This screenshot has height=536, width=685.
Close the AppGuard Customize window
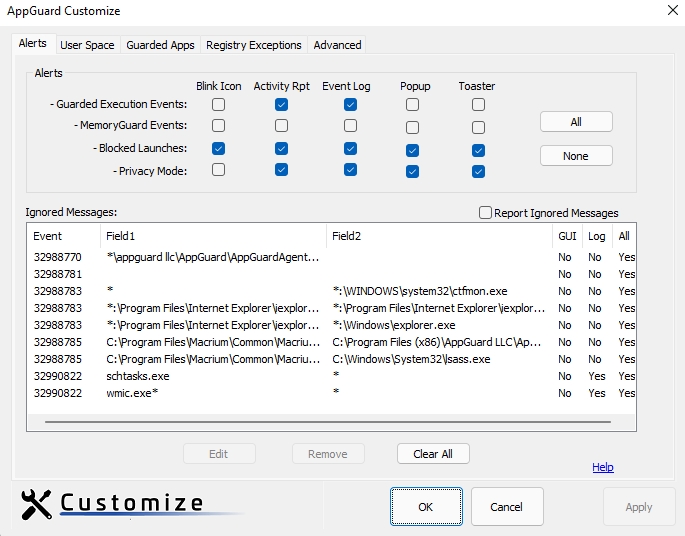click(673, 10)
